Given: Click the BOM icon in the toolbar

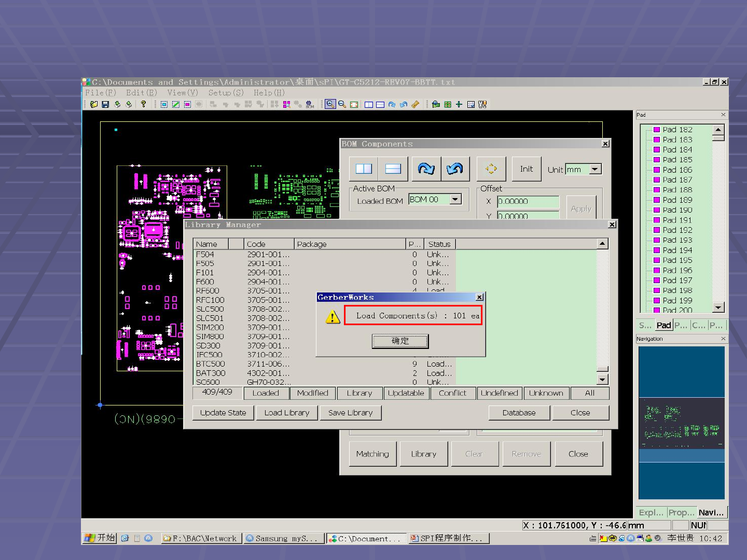Looking at the screenshot, I should 310,104.
